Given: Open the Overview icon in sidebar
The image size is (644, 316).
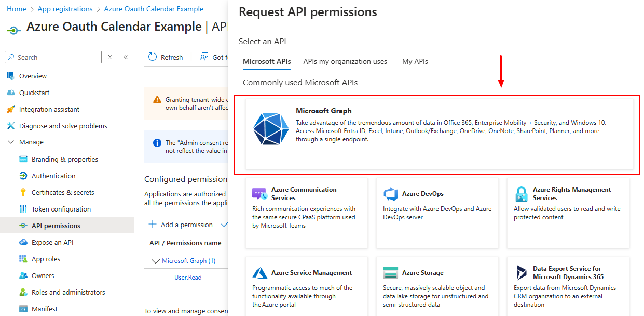Looking at the screenshot, I should click(10, 76).
